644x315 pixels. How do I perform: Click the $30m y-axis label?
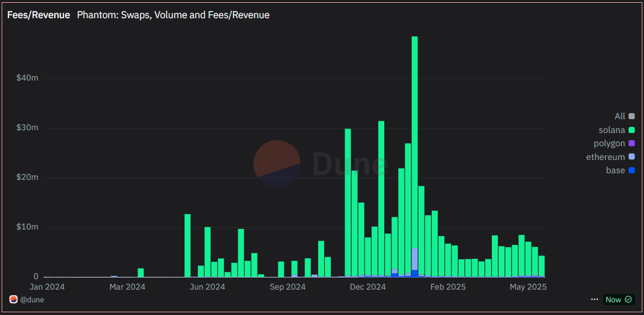pos(27,128)
